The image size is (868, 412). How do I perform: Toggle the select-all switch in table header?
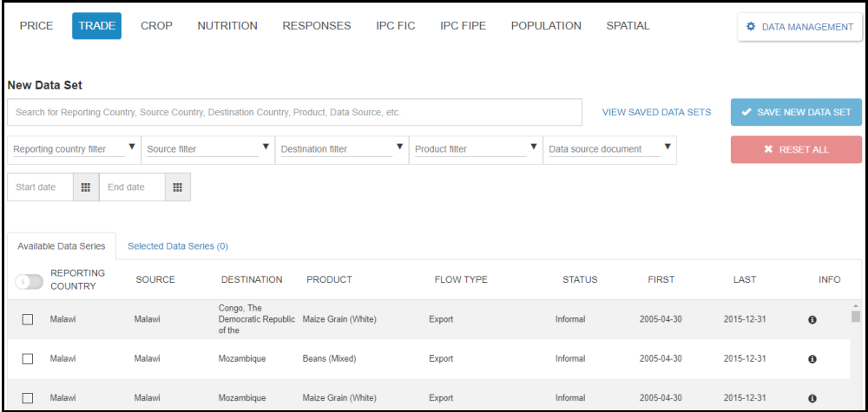pyautogui.click(x=29, y=281)
